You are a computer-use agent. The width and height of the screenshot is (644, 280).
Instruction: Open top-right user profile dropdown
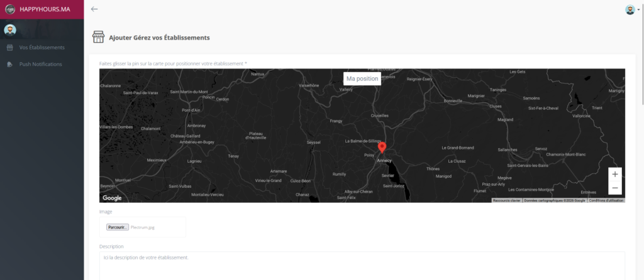click(631, 9)
